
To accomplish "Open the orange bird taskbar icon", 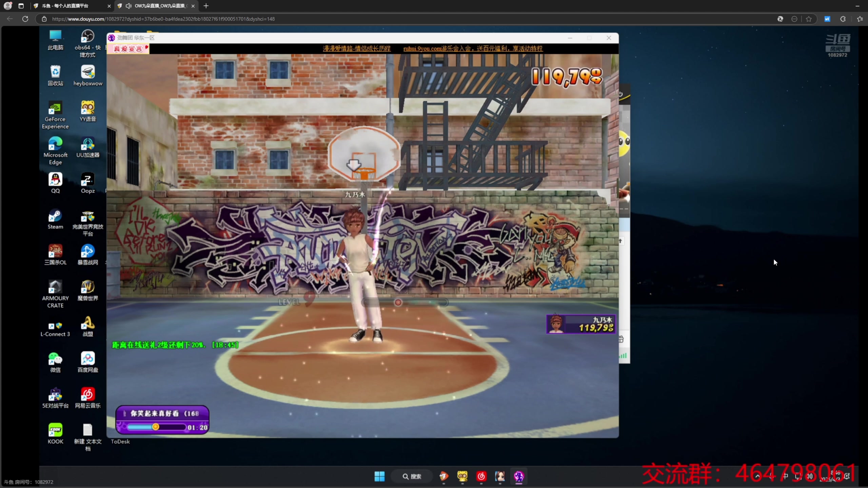I will coord(444,476).
